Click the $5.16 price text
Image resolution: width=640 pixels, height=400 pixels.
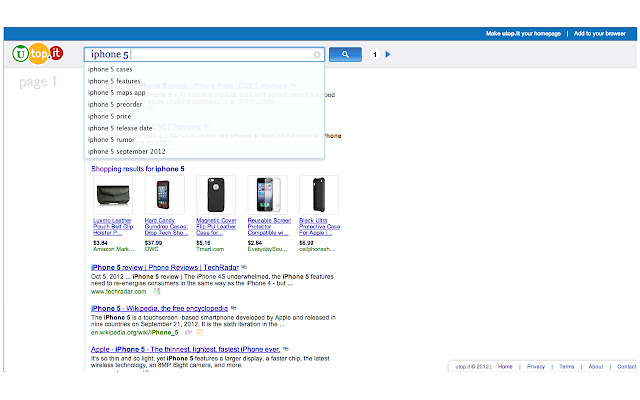[x=203, y=243]
